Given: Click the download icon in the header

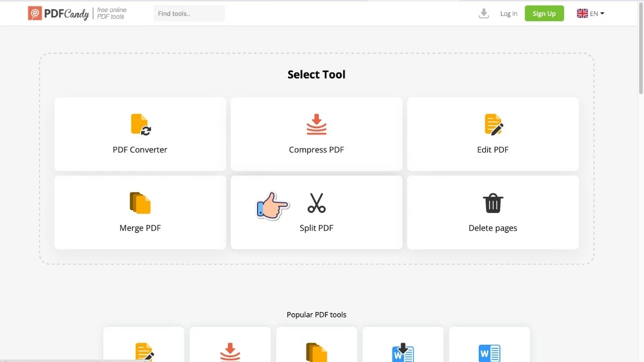Looking at the screenshot, I should click(483, 13).
